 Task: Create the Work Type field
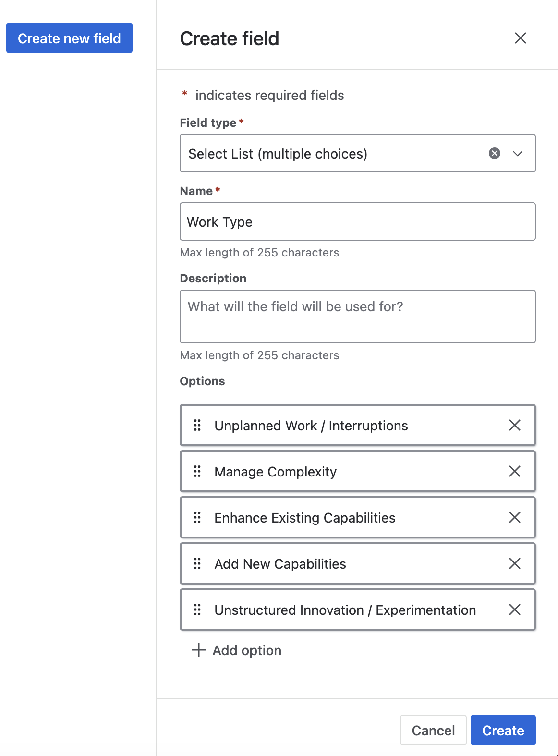tap(503, 730)
